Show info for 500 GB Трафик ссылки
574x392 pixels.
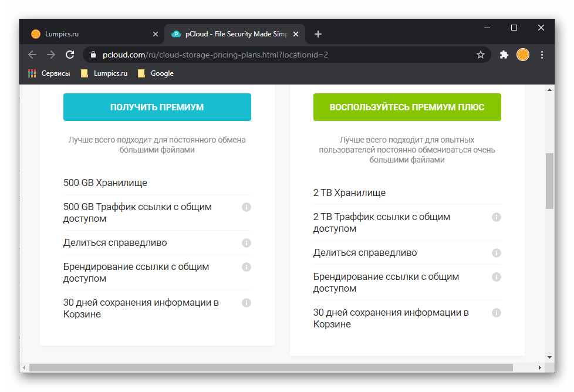click(247, 207)
